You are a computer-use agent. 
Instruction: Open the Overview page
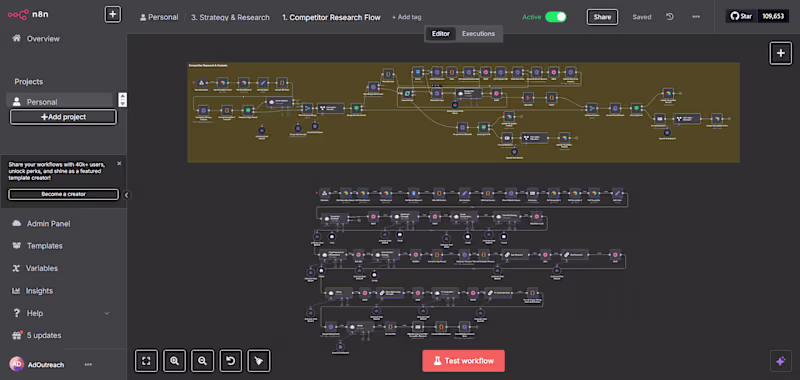click(43, 39)
